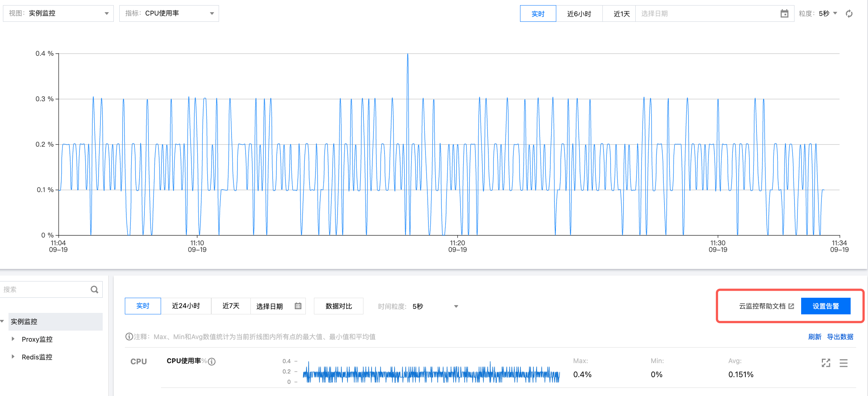868x396 pixels.
Task: Open the 时间粒度 5秒 dropdown
Action: coord(435,306)
